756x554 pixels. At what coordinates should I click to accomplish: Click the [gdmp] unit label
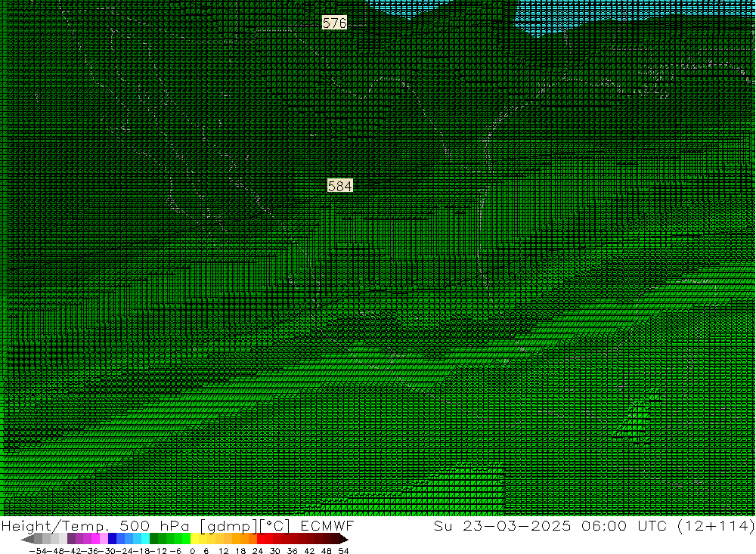pyautogui.click(x=228, y=526)
